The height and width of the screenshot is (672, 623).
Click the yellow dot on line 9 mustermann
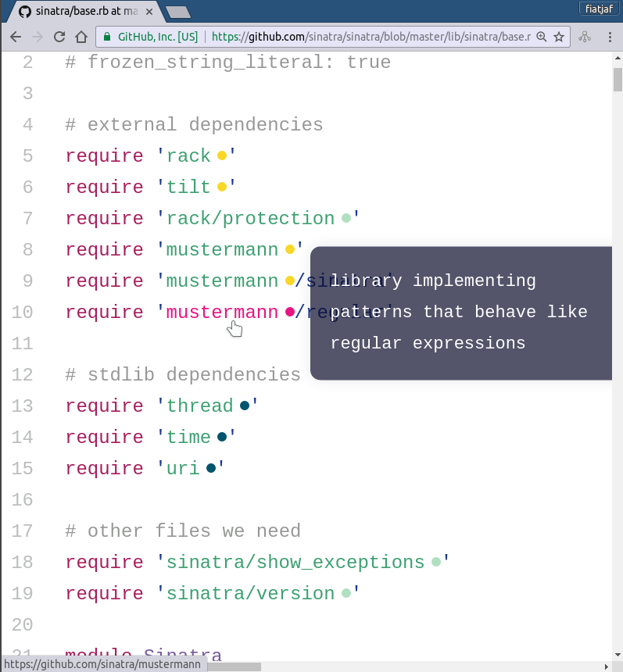click(x=290, y=281)
